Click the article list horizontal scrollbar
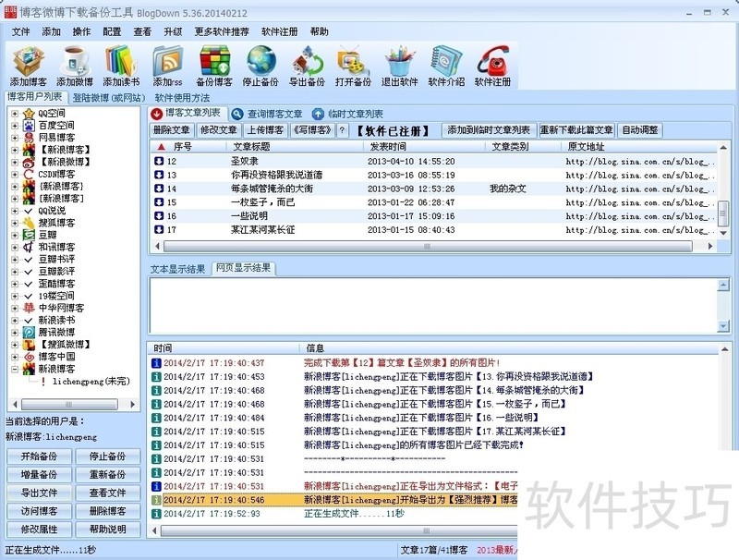The width and height of the screenshot is (739, 560). pyautogui.click(x=434, y=247)
